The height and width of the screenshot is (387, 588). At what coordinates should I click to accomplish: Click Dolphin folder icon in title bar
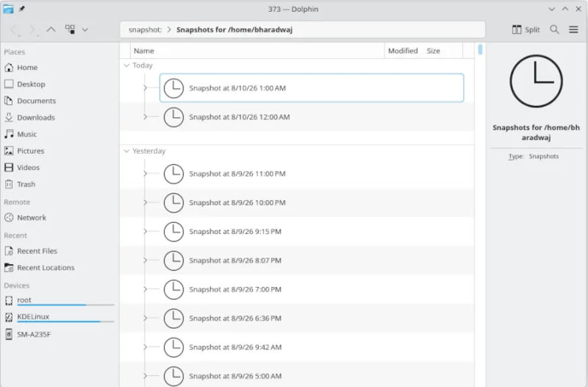[8, 9]
